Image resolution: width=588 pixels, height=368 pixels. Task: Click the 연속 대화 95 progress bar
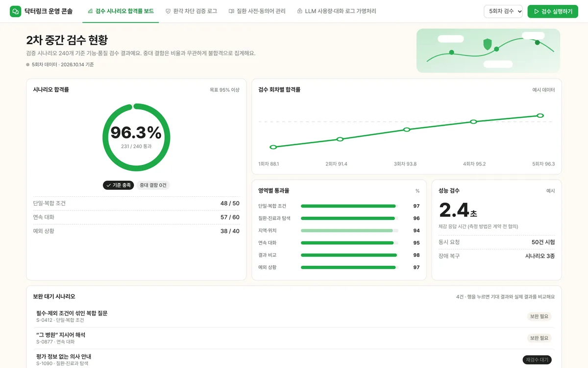point(349,243)
